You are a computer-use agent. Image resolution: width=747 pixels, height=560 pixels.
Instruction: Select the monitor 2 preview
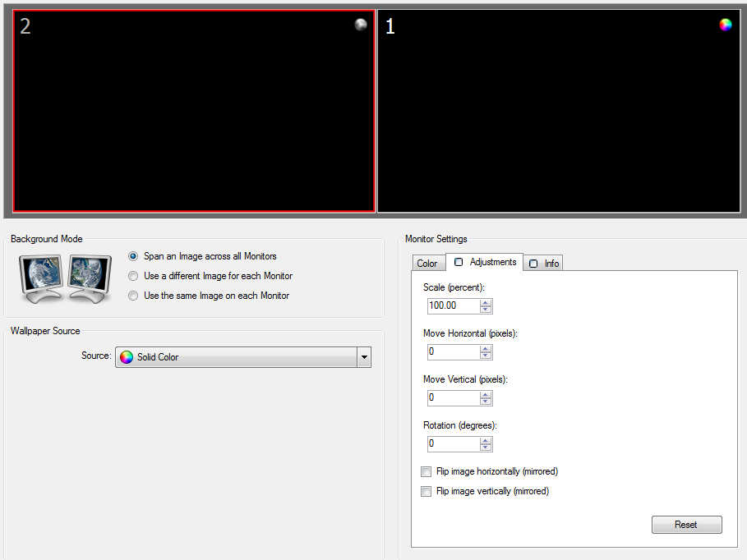194,111
